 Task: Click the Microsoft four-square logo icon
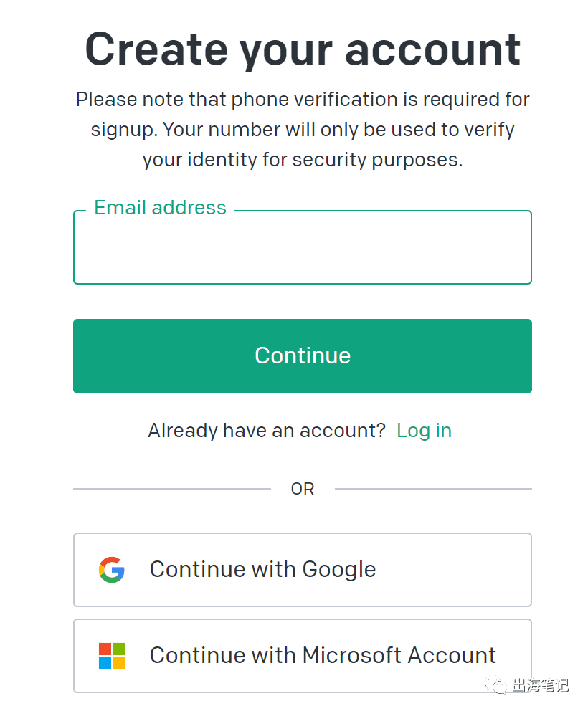(x=112, y=655)
